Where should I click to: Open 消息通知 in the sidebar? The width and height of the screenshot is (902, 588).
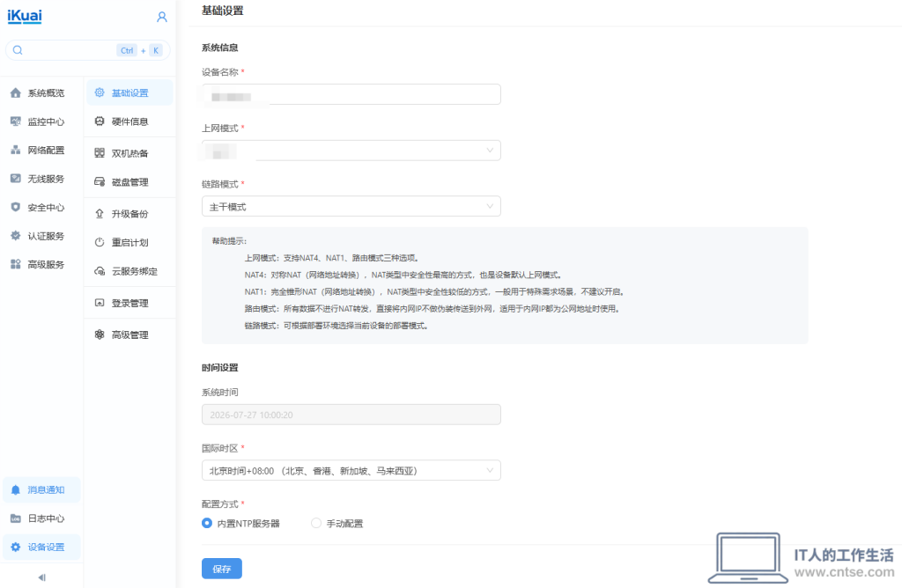pos(41,489)
